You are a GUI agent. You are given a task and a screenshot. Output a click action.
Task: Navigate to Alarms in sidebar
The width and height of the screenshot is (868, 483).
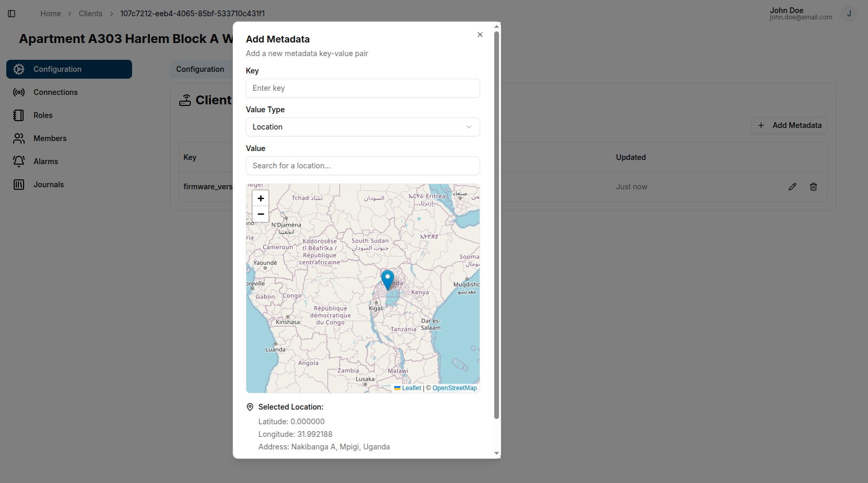point(46,162)
